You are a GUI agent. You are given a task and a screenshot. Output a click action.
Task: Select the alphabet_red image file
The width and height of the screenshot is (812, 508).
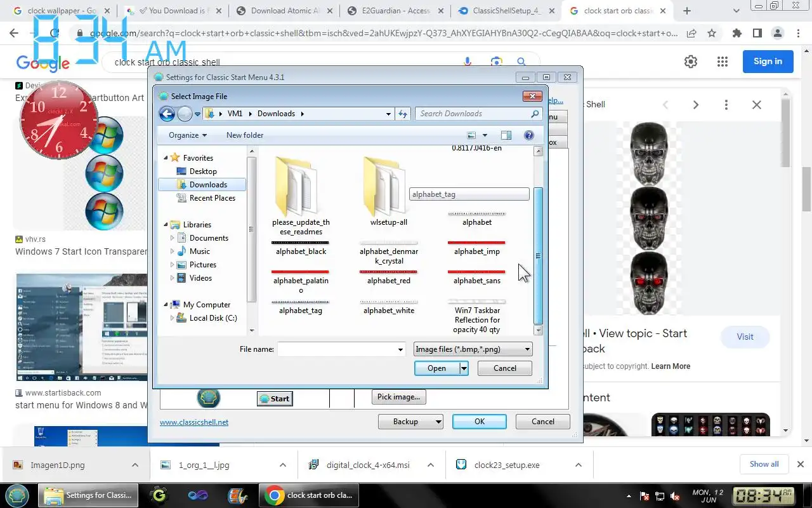389,277
